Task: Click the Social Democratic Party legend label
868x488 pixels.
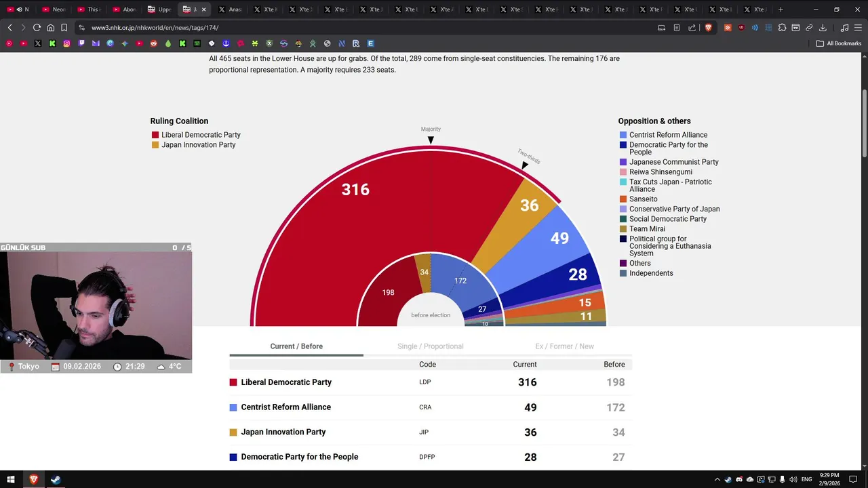Action: [668, 219]
